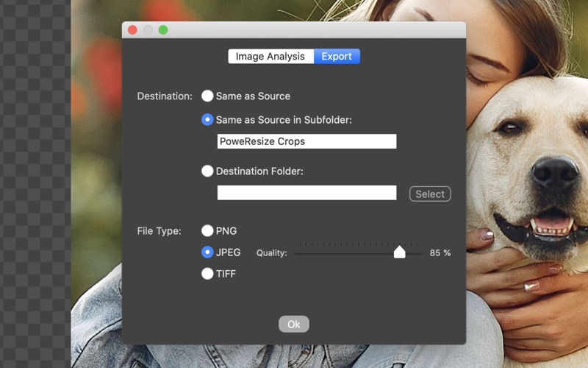Focus the empty Destination Folder path field
This screenshot has width=588, height=368.
point(306,193)
